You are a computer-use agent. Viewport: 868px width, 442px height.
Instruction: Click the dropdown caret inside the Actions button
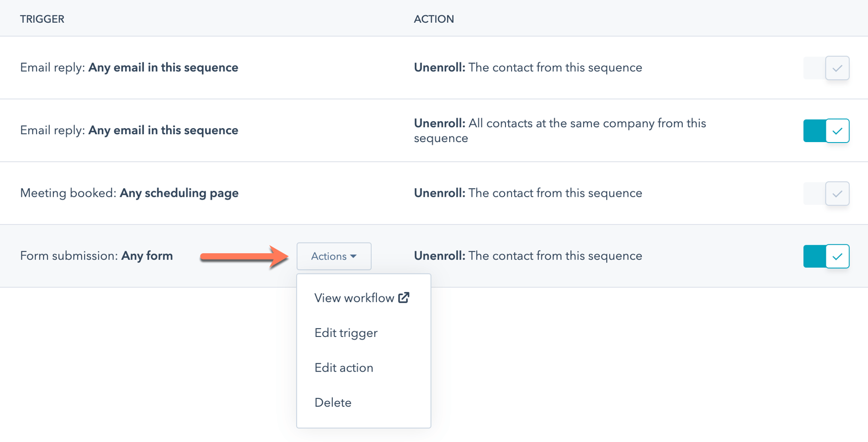pyautogui.click(x=354, y=256)
